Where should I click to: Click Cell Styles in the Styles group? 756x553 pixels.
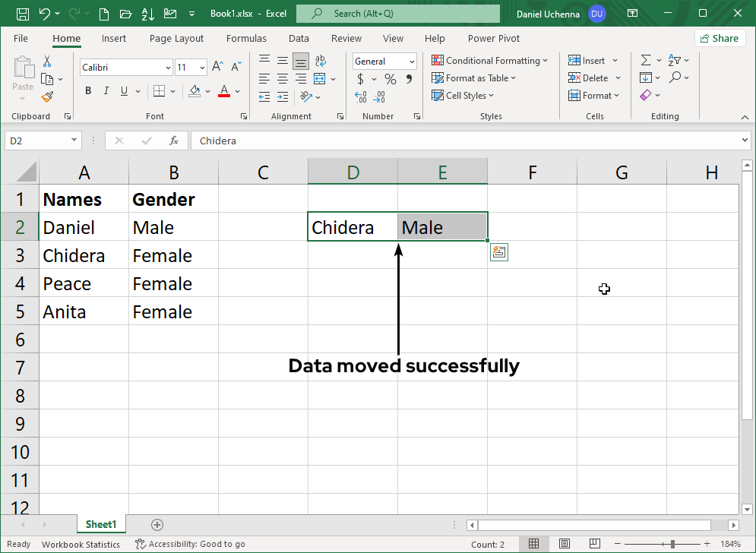pyautogui.click(x=462, y=95)
